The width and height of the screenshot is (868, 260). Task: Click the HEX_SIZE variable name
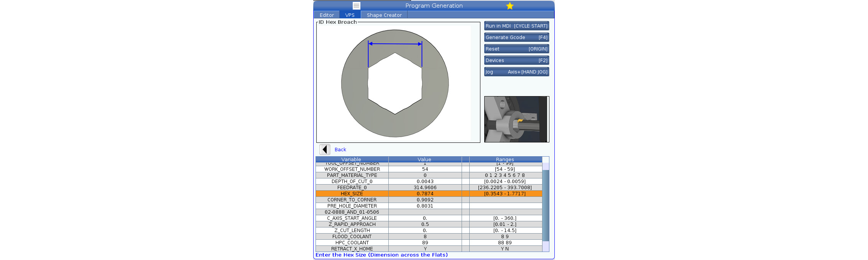coord(352,194)
